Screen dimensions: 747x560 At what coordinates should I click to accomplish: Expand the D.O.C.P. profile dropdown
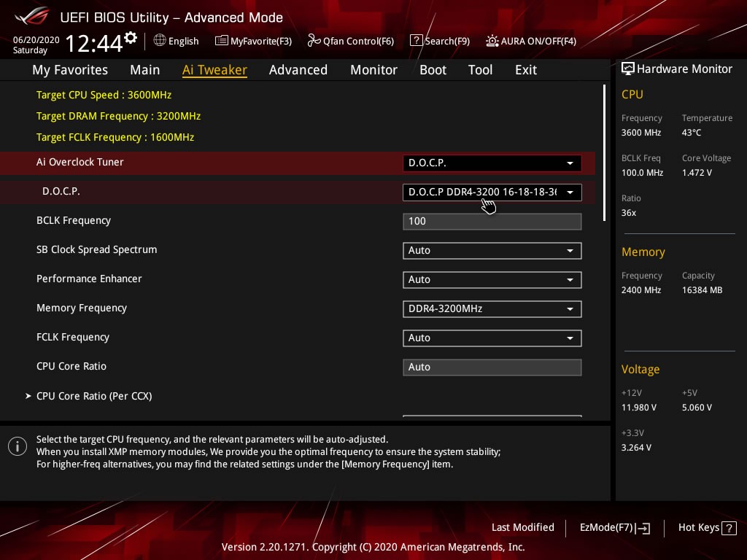pyautogui.click(x=492, y=192)
